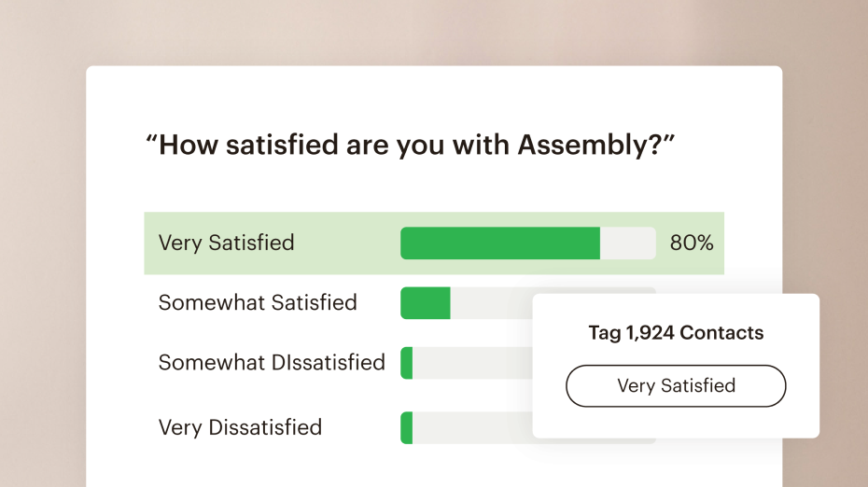Click the green fill of Very Satisfied bar
The height and width of the screenshot is (487, 868).
click(x=499, y=243)
